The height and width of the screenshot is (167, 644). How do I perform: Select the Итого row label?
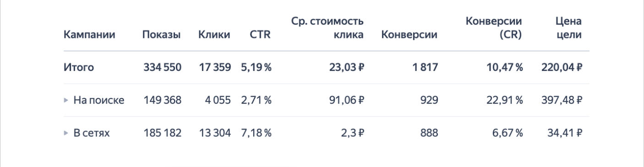(x=78, y=68)
